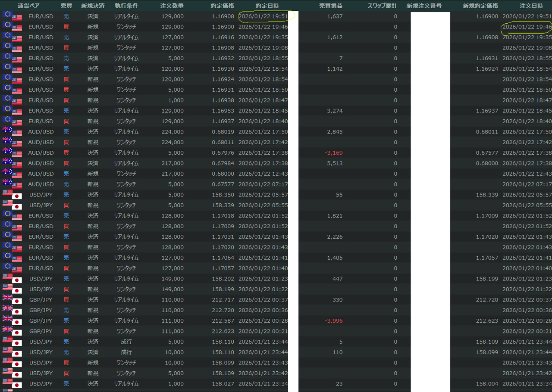The width and height of the screenshot is (552, 392).
Task: Click the EUR/USD flag icon in the 1,637 profit row
Action: click(12, 16)
